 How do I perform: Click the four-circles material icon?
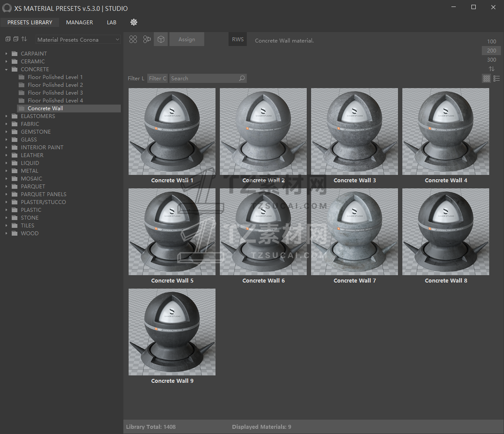pos(133,39)
